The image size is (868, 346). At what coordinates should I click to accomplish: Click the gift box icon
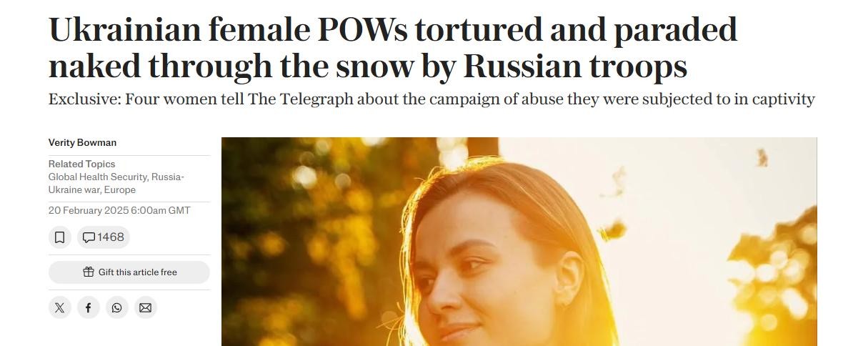89,272
